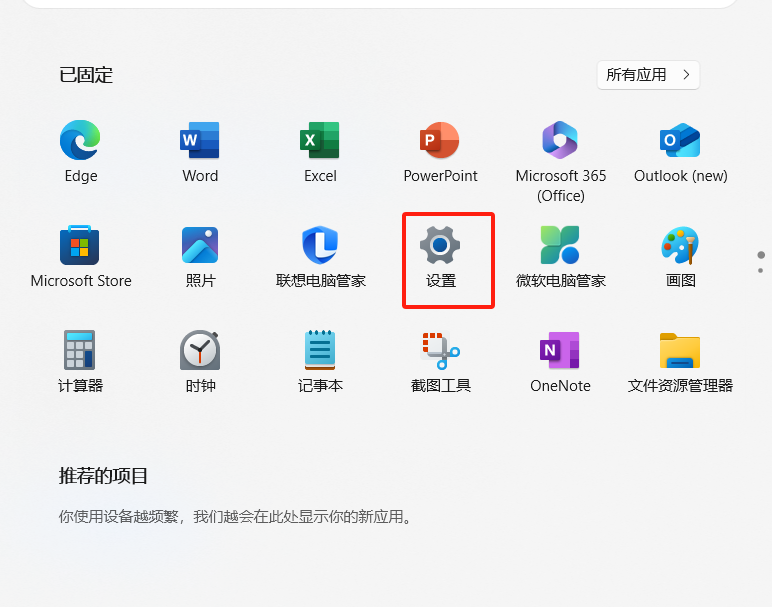The image size is (772, 607).
Task: Go to the second pinned page dot
Action: tap(761, 270)
